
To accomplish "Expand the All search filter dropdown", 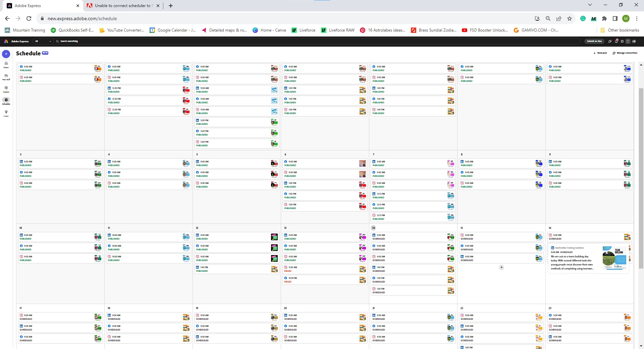I will (43, 41).
